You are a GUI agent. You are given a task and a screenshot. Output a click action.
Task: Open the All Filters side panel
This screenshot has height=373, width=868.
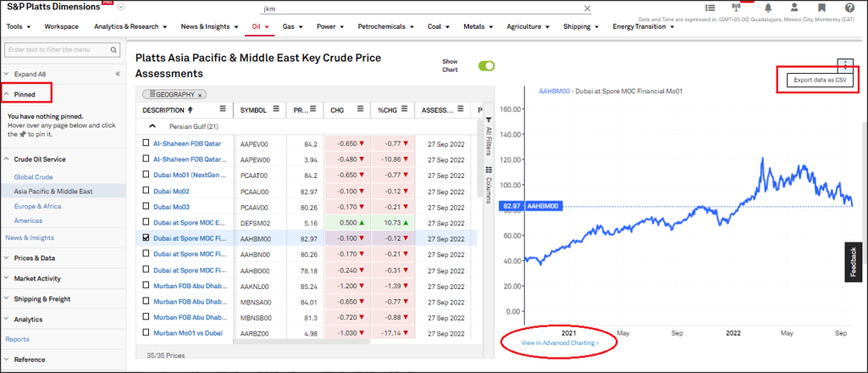[x=489, y=136]
